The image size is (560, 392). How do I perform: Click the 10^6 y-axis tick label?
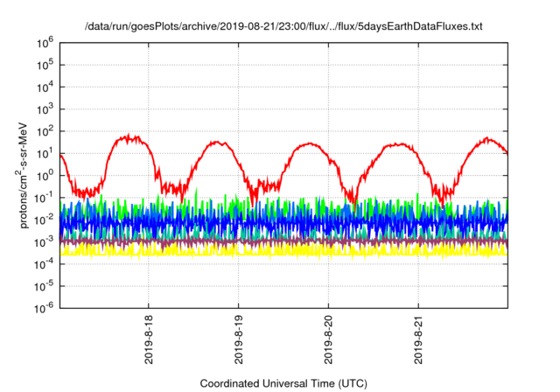[x=45, y=43]
